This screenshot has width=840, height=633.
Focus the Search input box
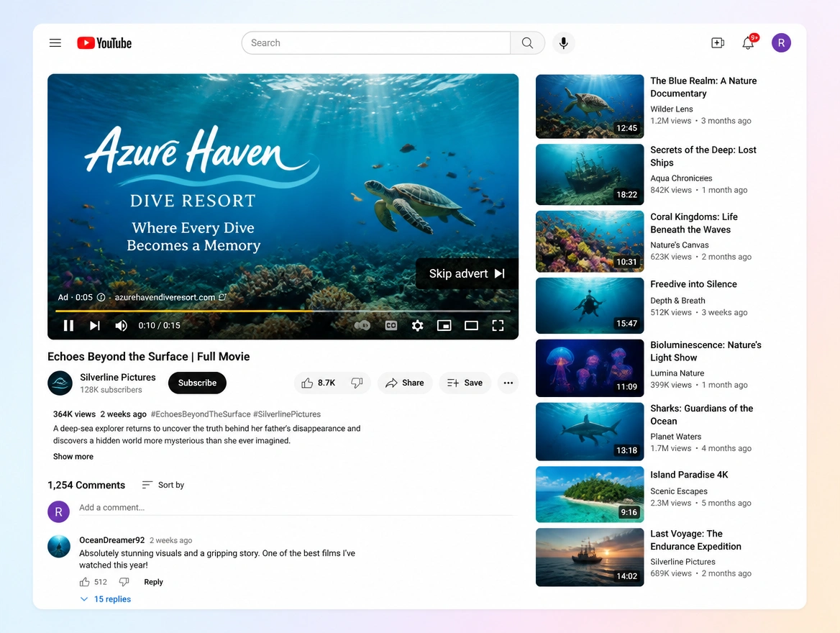[x=376, y=43]
